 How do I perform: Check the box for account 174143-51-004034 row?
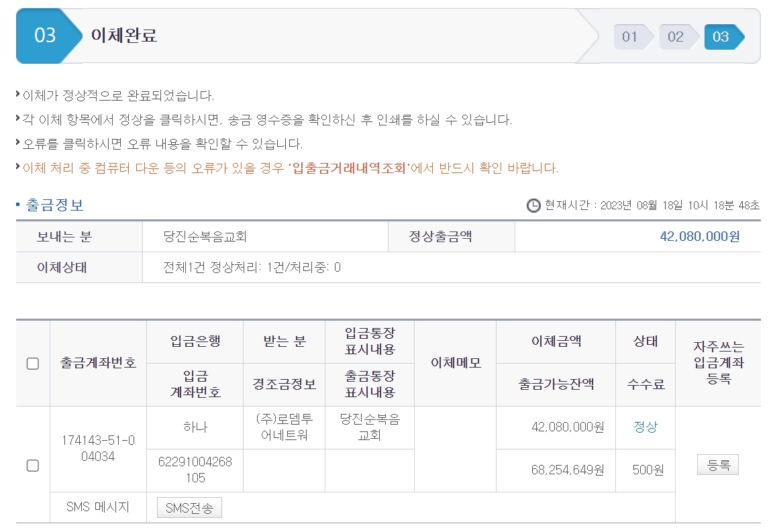[32, 465]
